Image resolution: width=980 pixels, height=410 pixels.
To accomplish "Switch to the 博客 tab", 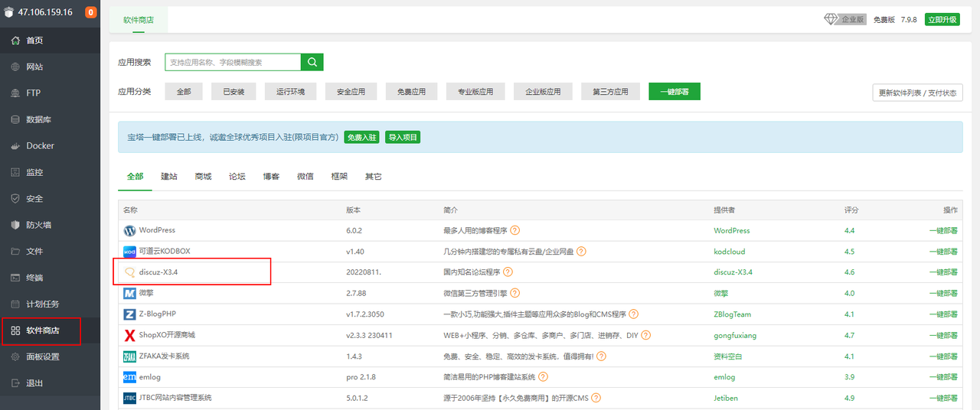I will 271,177.
